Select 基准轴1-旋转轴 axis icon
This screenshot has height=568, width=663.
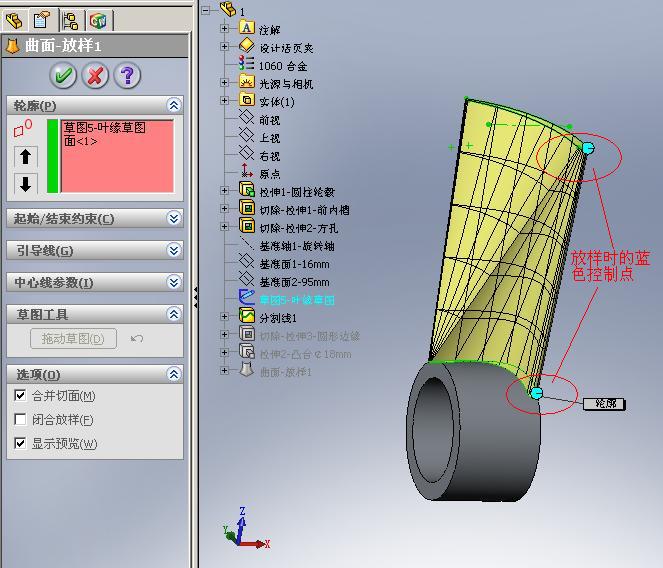pyautogui.click(x=247, y=244)
